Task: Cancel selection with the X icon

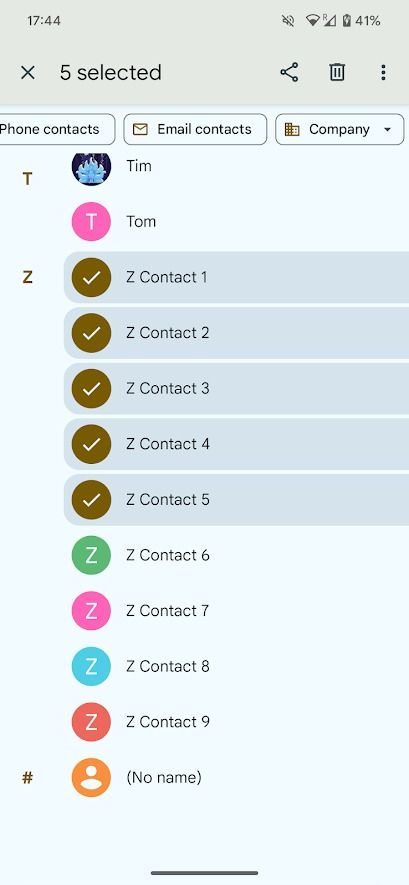Action: pos(28,72)
